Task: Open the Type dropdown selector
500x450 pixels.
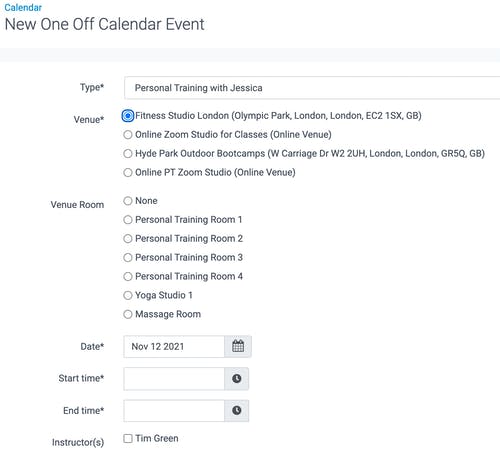Action: 312,88
